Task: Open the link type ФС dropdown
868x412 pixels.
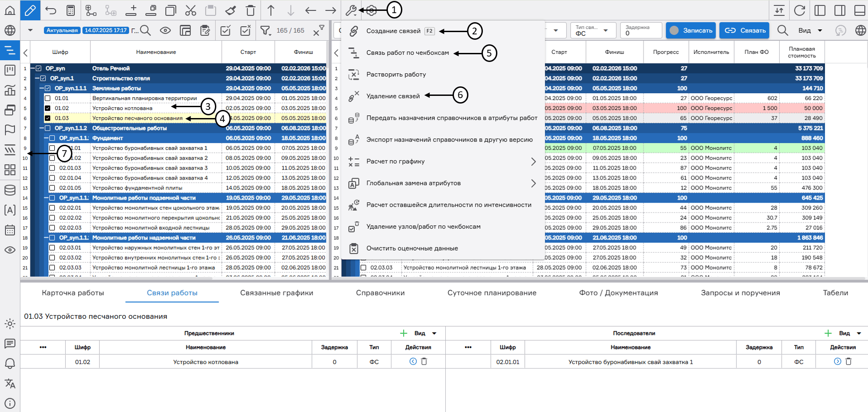Action: pos(593,31)
